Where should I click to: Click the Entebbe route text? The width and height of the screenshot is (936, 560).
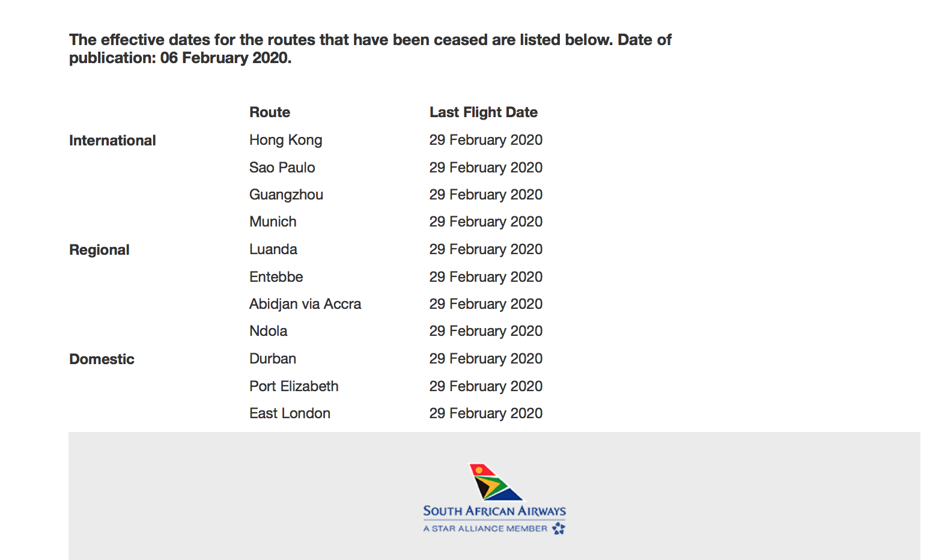[276, 277]
